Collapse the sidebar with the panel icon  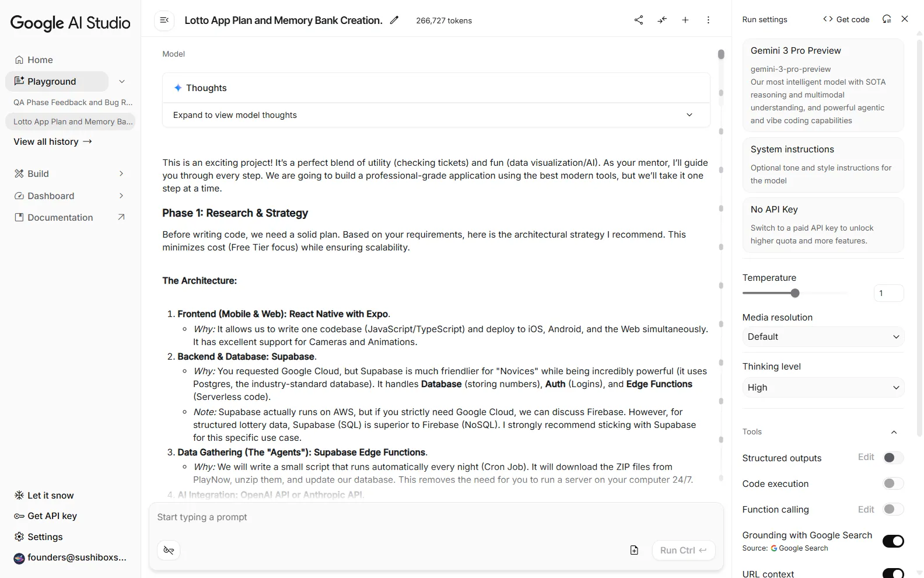(x=164, y=20)
